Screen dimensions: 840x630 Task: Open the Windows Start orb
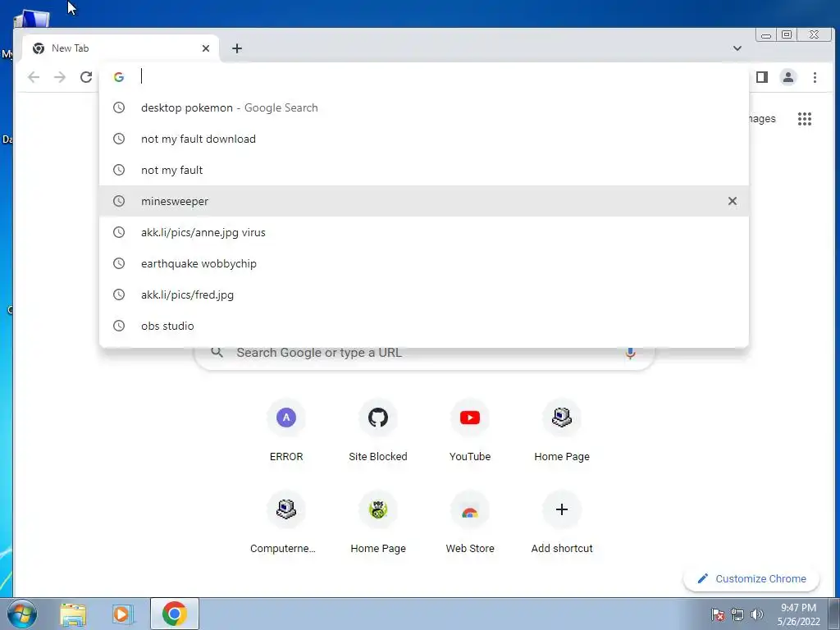22,614
